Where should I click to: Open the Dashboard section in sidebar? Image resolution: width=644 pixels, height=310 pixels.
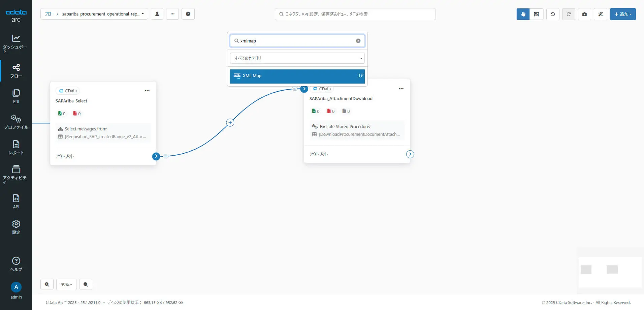16,44
